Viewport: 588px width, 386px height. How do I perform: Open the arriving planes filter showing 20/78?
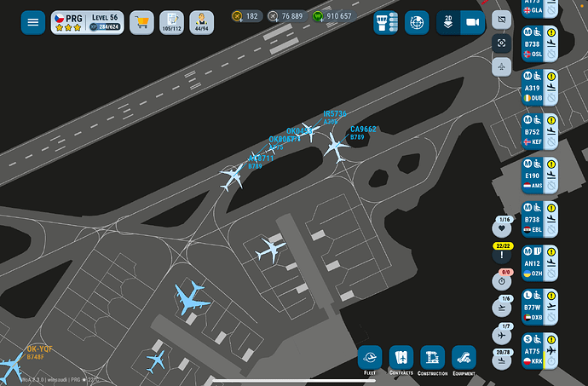(502, 360)
